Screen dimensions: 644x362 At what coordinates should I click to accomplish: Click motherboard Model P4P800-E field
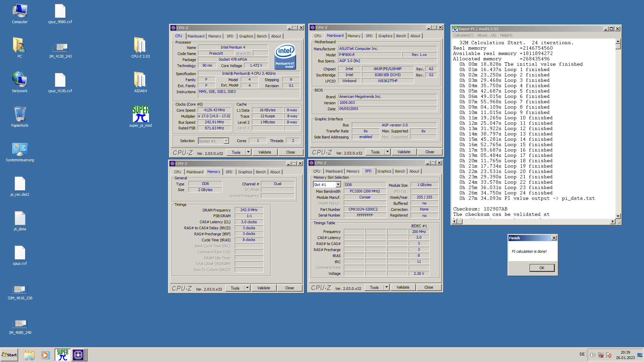(x=370, y=55)
